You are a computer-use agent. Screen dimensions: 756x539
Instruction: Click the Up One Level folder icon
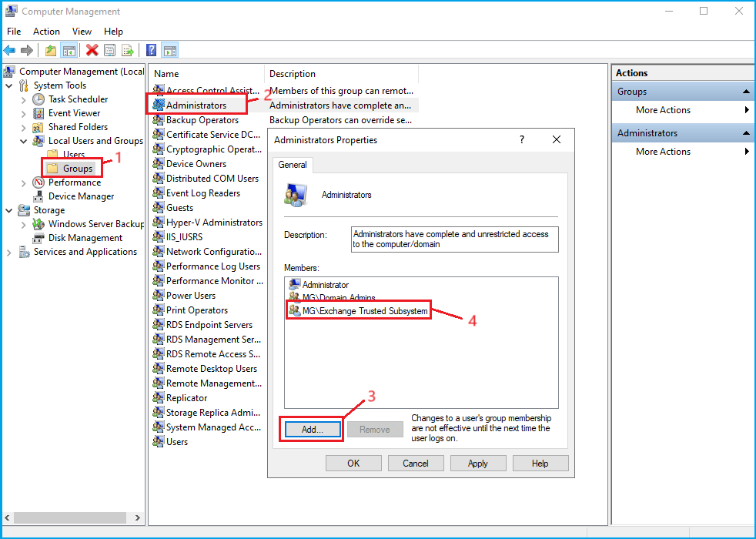[x=51, y=51]
